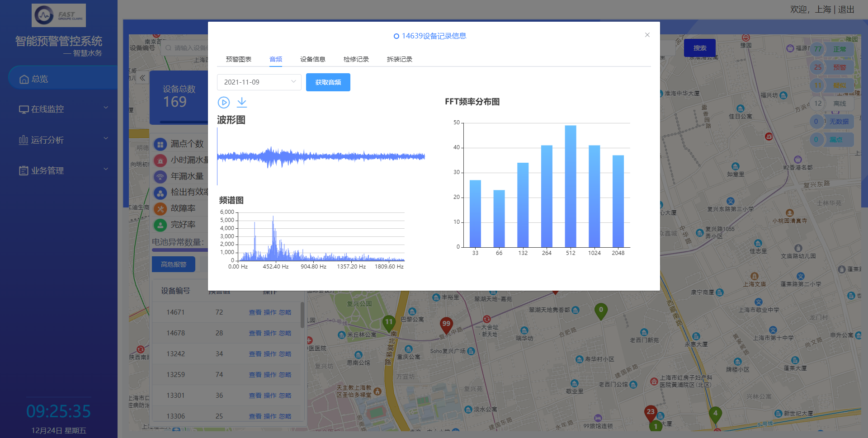Expand the 在线监控 menu arrow

(106, 108)
